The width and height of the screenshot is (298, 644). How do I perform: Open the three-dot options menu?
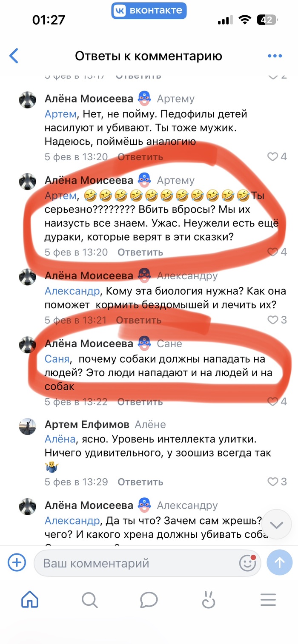[275, 56]
